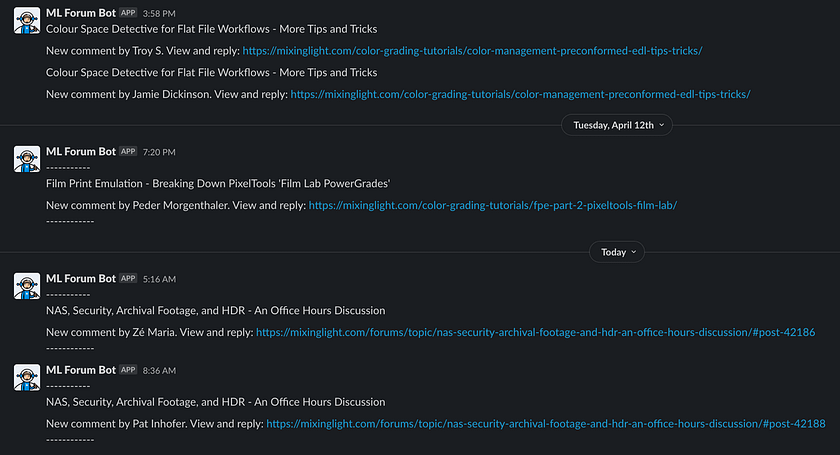840x455 pixels.
Task: Click the ML Forum Bot avatar at 7:20 PM
Action: 27,159
